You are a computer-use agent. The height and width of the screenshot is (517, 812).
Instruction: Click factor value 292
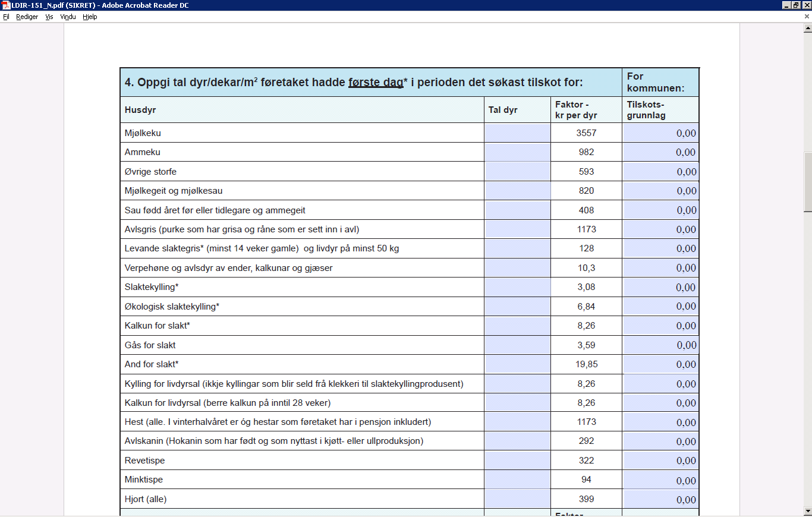(586, 441)
